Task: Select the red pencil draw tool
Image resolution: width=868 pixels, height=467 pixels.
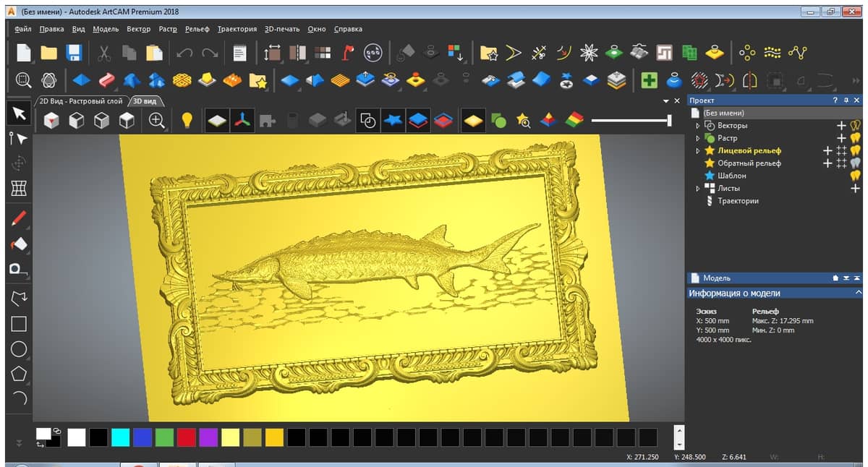Action: click(19, 217)
